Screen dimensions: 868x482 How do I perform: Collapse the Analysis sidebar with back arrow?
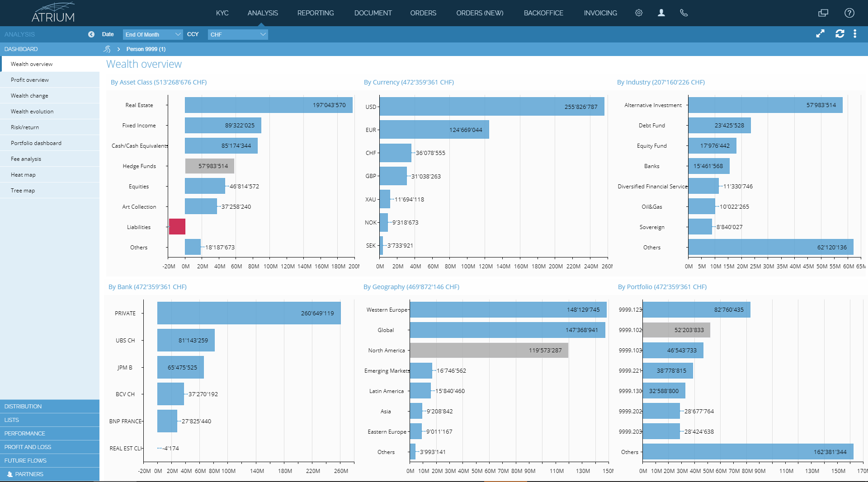pos(91,34)
